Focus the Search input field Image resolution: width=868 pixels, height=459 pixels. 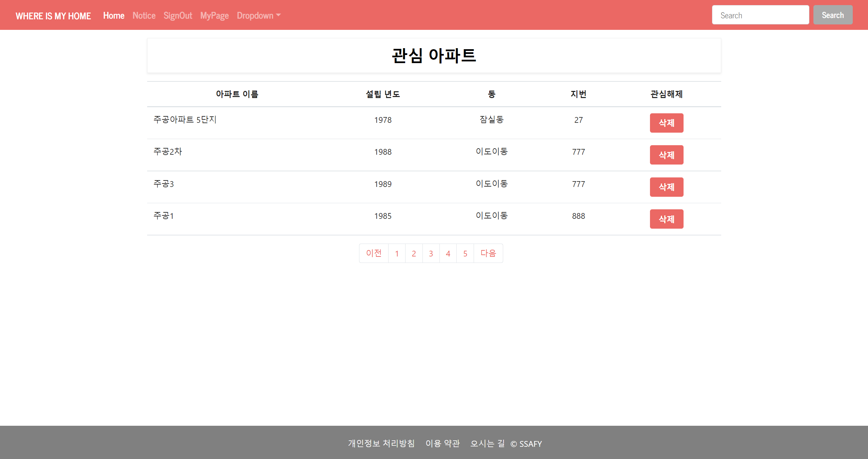[760, 15]
